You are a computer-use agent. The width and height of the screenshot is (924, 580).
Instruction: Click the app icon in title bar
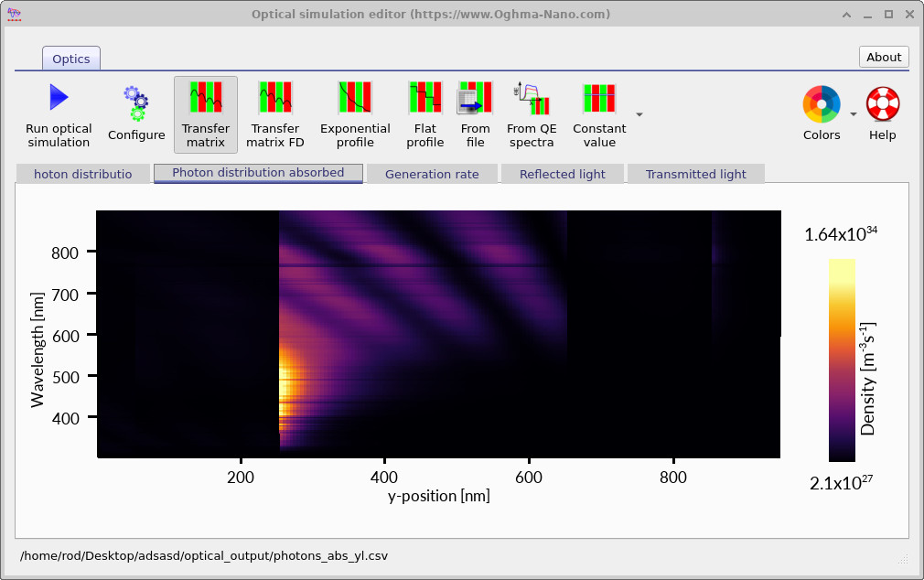point(14,14)
